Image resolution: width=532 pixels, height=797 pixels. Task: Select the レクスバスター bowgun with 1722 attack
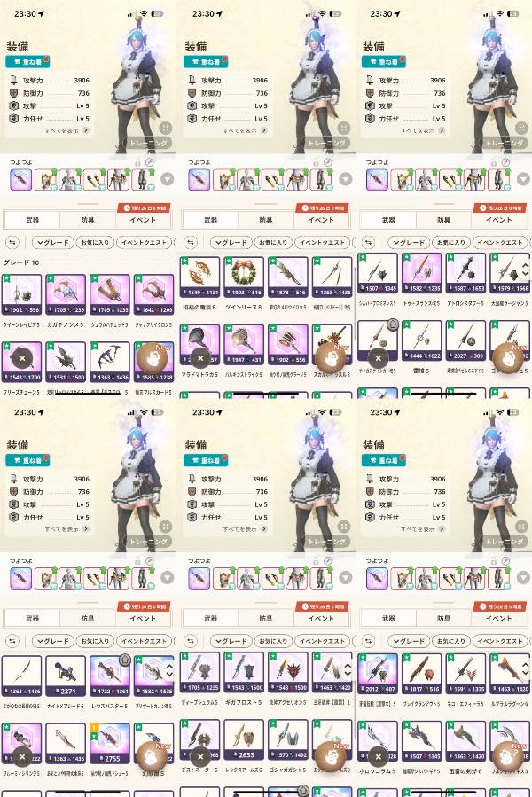[x=110, y=676]
